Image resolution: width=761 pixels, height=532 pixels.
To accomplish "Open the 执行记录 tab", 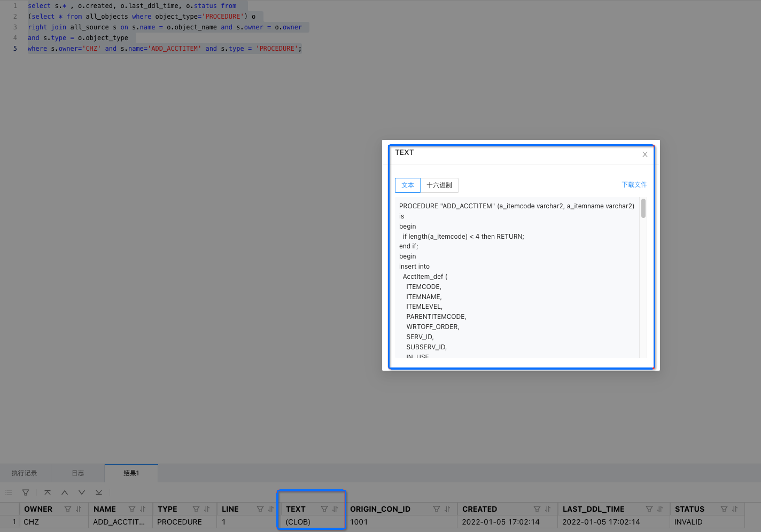I will pos(25,473).
